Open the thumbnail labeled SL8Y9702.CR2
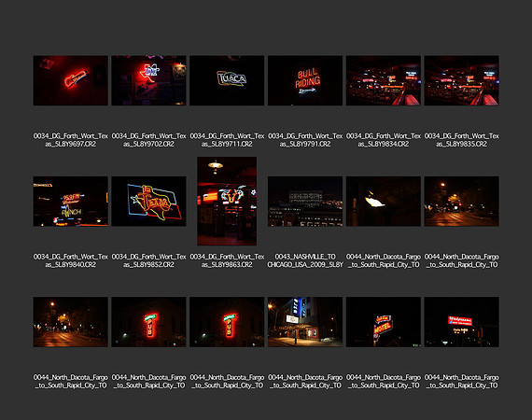This screenshot has height=420, width=532. (x=148, y=80)
